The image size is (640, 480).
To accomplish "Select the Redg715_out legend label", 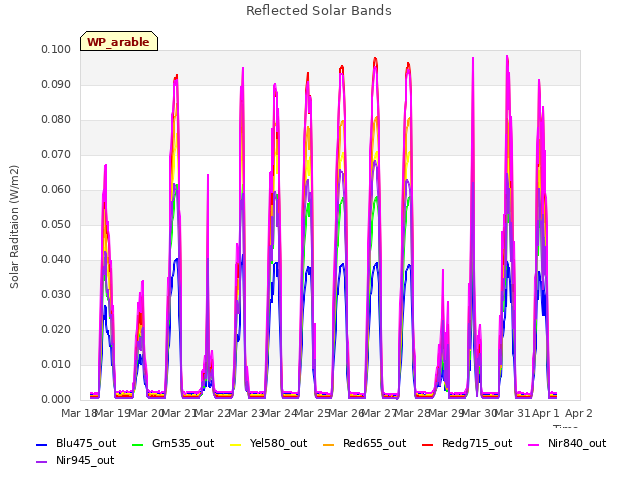I will point(477,444).
